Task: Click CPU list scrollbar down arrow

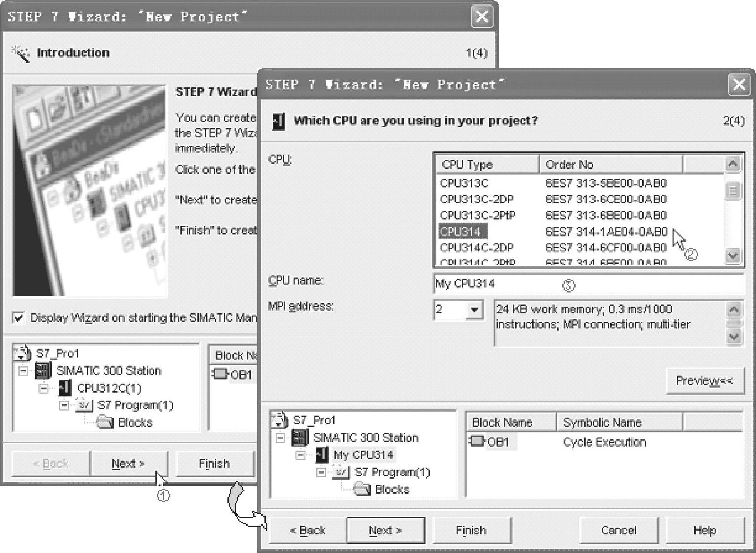Action: 733,255
